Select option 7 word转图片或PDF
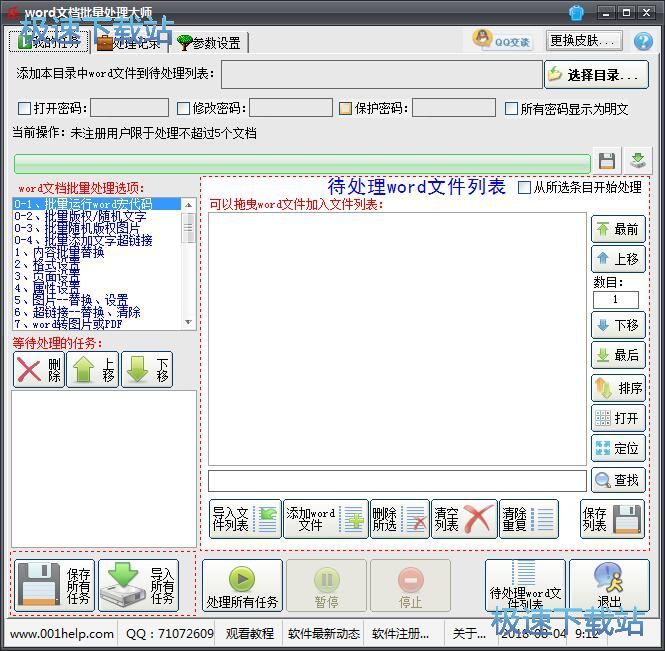Screen dimensions: 665x651 (97, 324)
